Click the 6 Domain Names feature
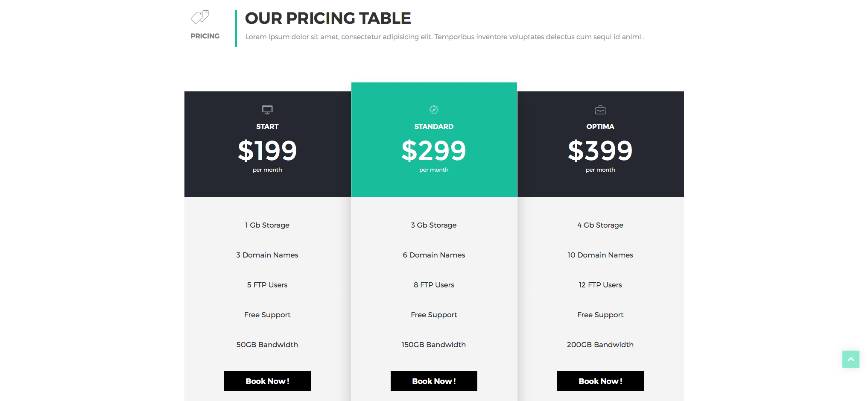The height and width of the screenshot is (401, 868). pos(434,255)
